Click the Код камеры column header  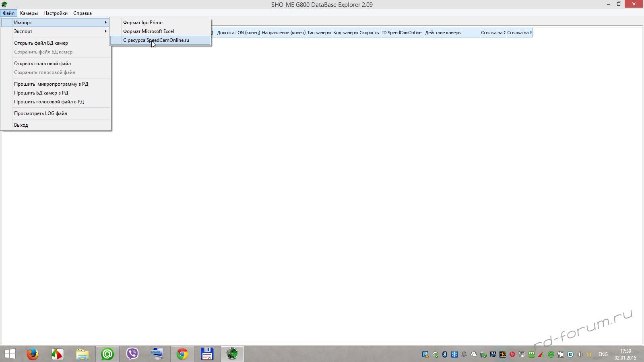(x=345, y=33)
